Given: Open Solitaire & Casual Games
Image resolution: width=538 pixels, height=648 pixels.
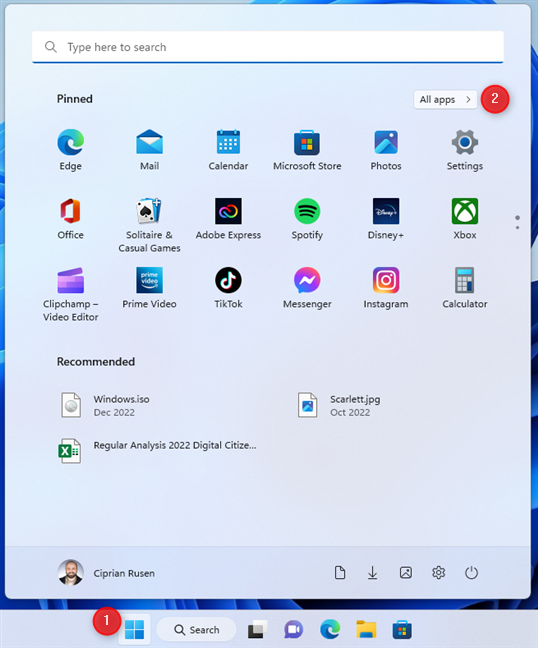Looking at the screenshot, I should 149,225.
